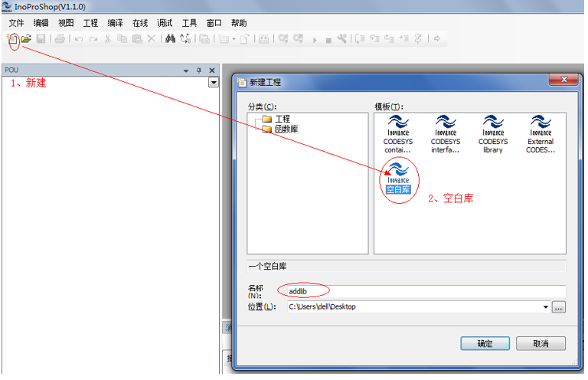Click the Step Into debug icon

pyautogui.click(x=374, y=38)
